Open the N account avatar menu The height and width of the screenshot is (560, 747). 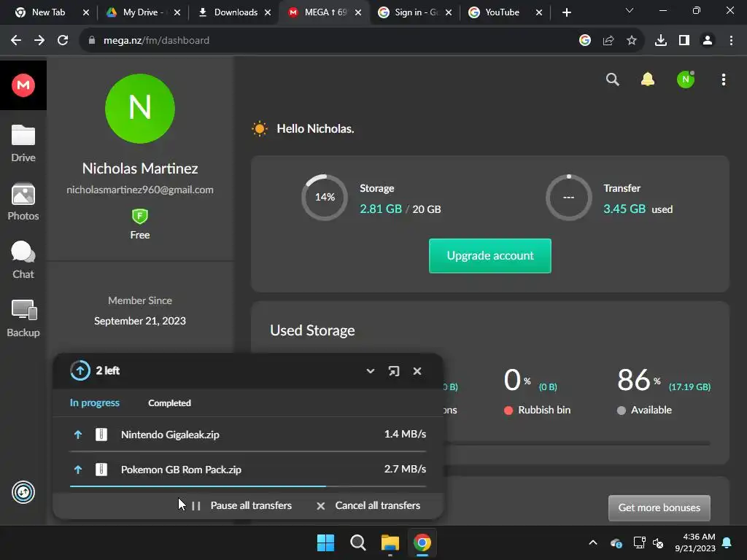tap(686, 79)
